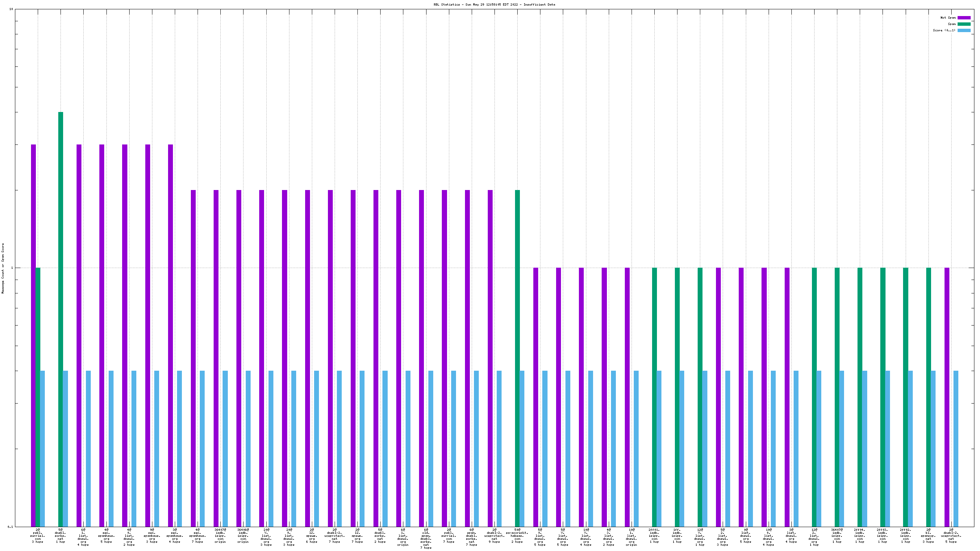Viewport: 980px width, 551px height.
Task: Click the purple Not Spam legend swatch
Action: 964,18
